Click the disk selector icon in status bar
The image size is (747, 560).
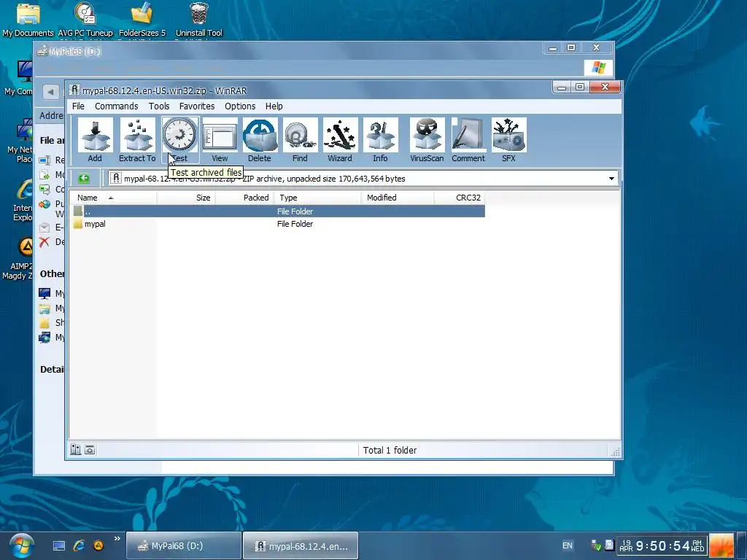click(75, 449)
